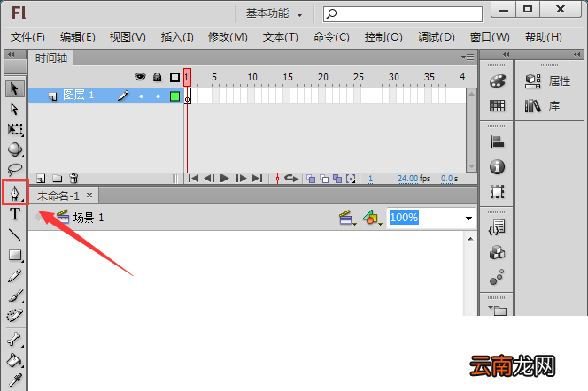Select the Text tool
This screenshot has width=588, height=391.
(x=15, y=214)
